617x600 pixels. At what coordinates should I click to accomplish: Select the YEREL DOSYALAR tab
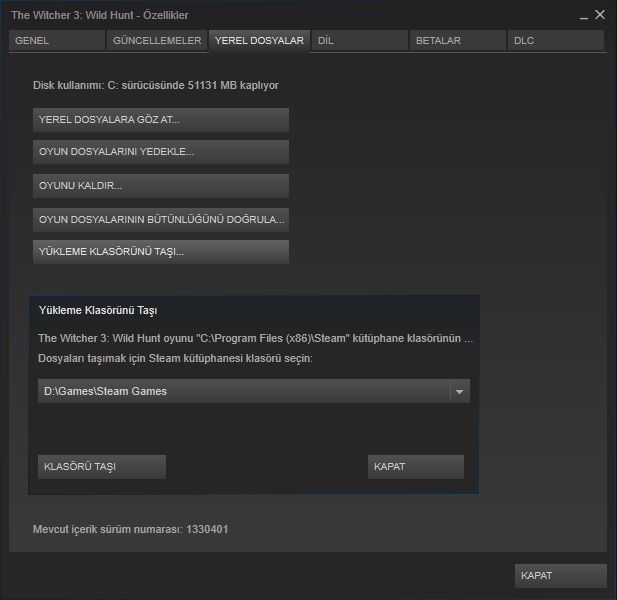(259, 41)
